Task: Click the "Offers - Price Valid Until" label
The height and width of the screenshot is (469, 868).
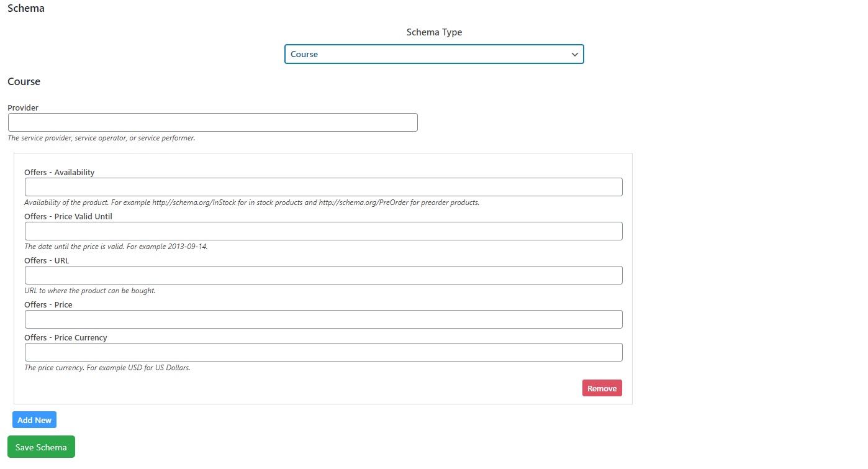Action: (68, 216)
